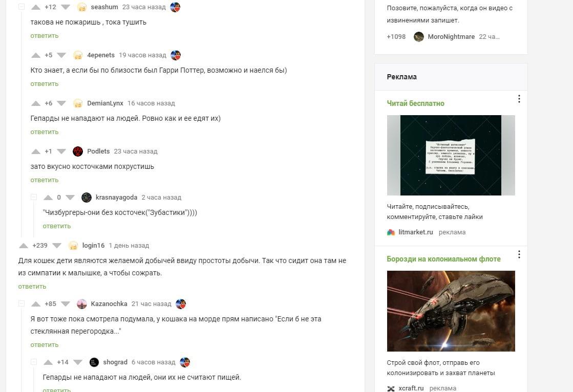
Task: Downvote the 4epenets comment
Action: pyautogui.click(x=61, y=55)
